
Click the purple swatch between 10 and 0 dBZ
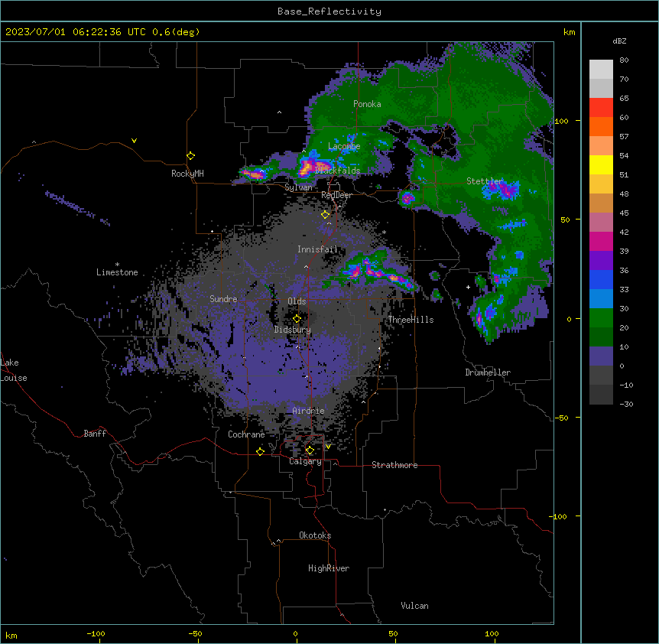[x=601, y=356]
